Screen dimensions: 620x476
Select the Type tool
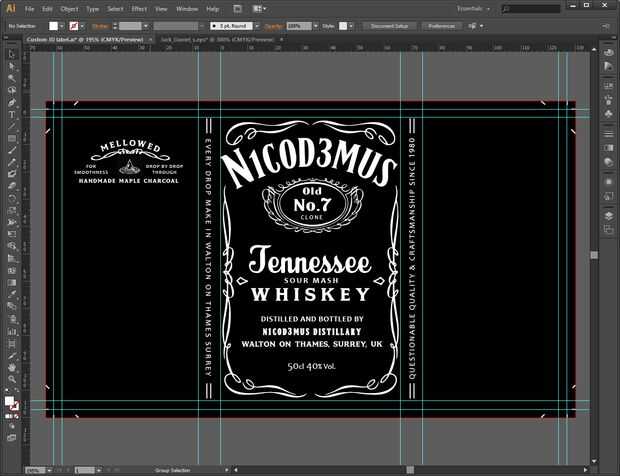tap(12, 115)
